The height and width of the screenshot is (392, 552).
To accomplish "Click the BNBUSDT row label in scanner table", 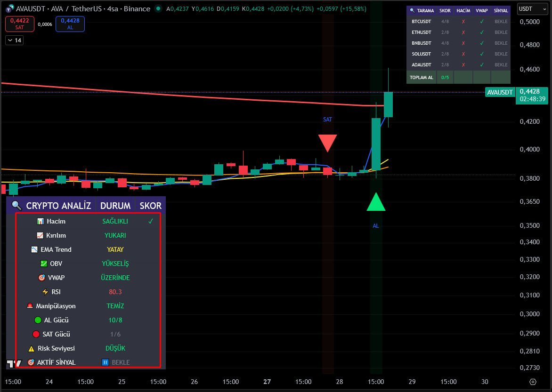I will tap(422, 43).
